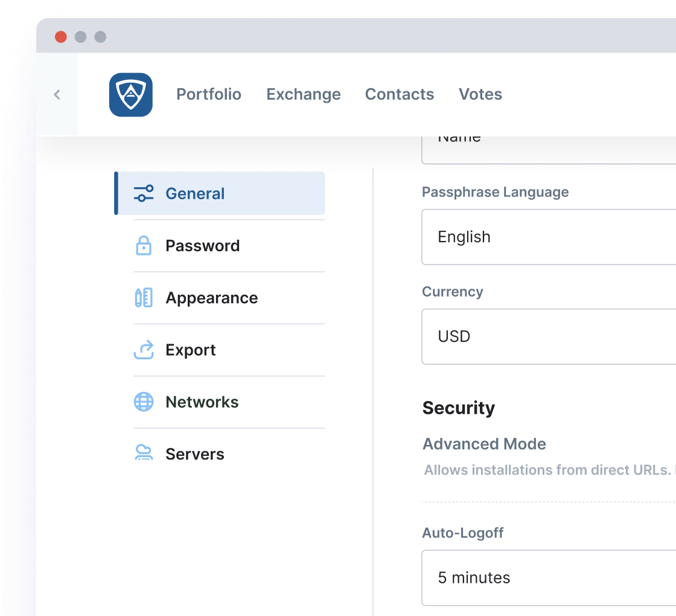
Task: Click the padlock icon next to Password
Action: click(x=144, y=245)
